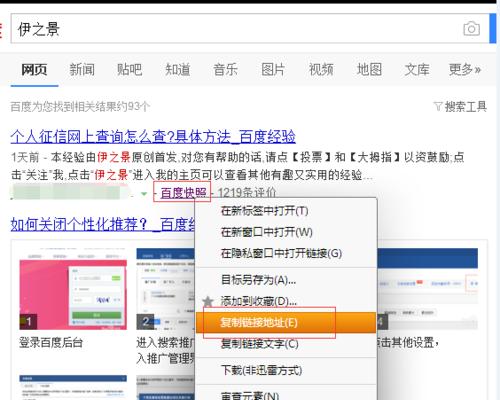Click the 百度为您找到相关结果约93个 text
This screenshot has height=400, width=500.
(80, 107)
